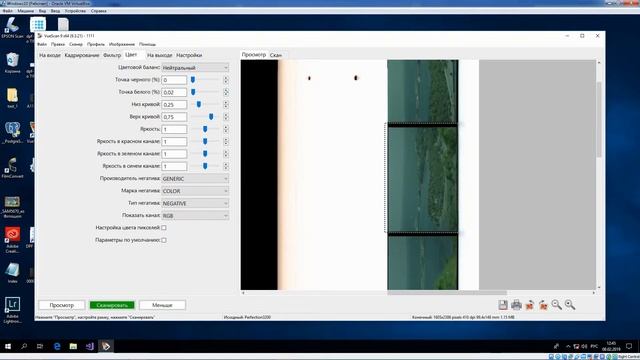Screen dimensions: 640x360
Task: Select the blank document icon on desktop
Action: click(63, 24)
